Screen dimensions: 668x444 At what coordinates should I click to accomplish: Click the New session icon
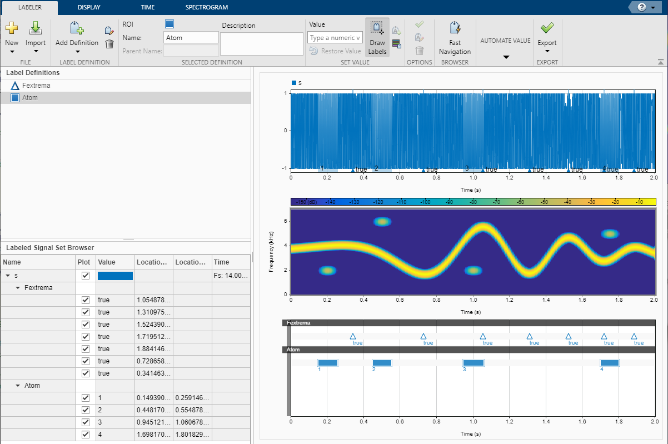tap(12, 30)
